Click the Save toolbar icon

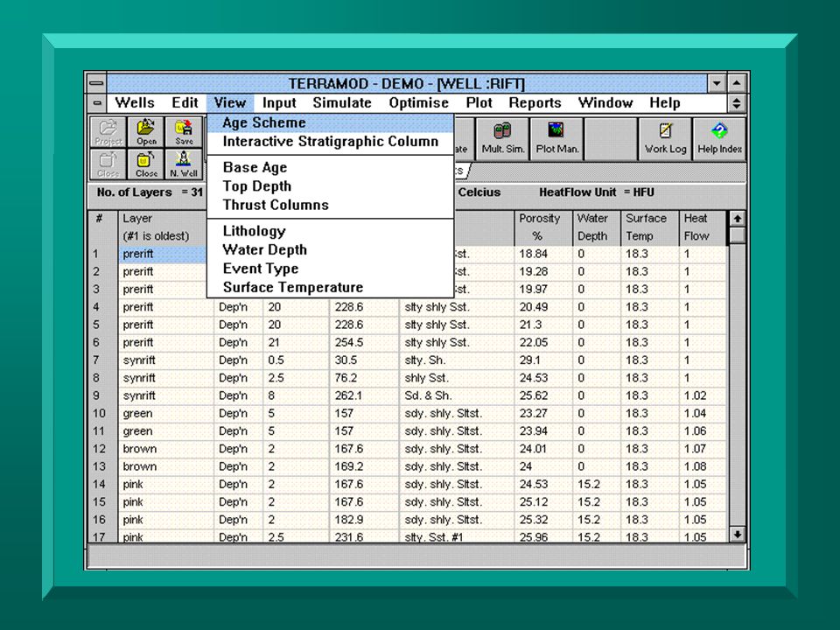pos(184,132)
